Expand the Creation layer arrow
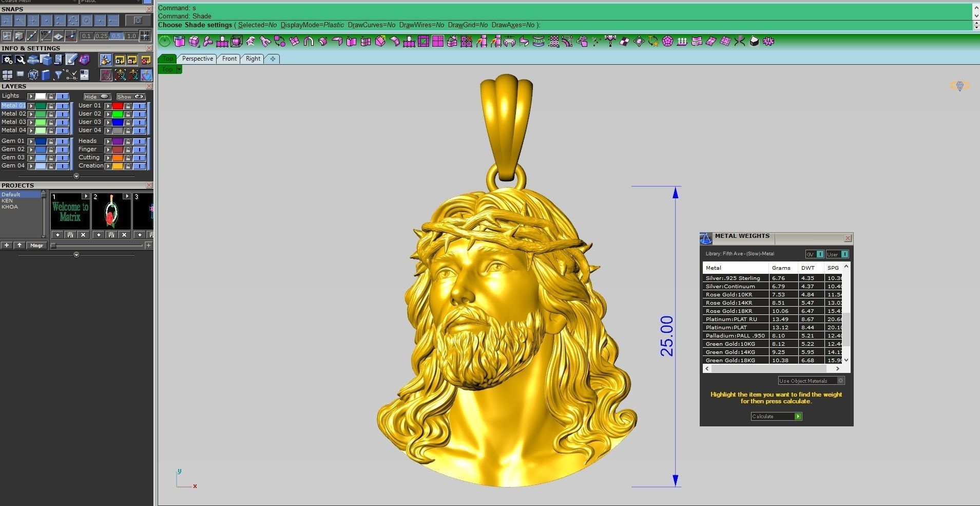Viewport: 980px width, 506px height. (108, 166)
